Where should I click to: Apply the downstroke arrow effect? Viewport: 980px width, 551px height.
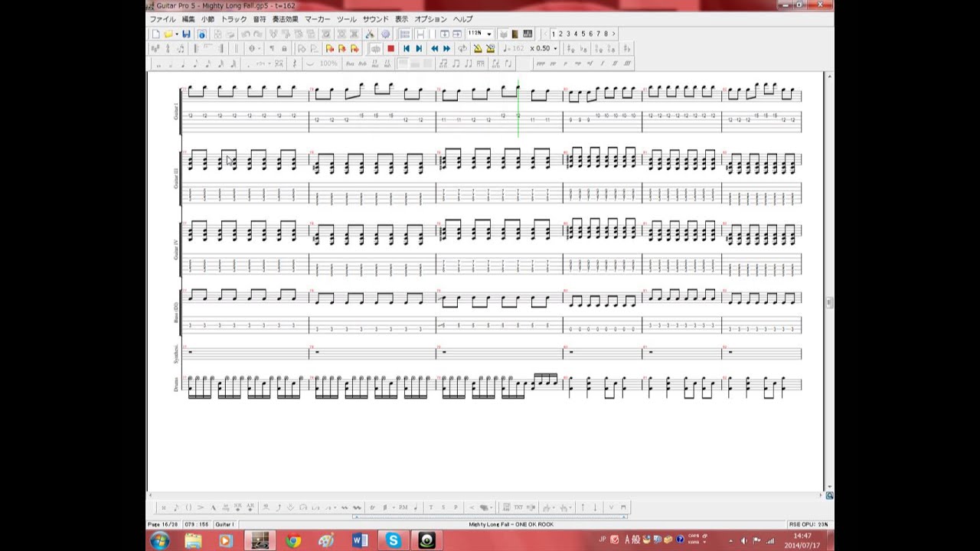[x=595, y=507]
